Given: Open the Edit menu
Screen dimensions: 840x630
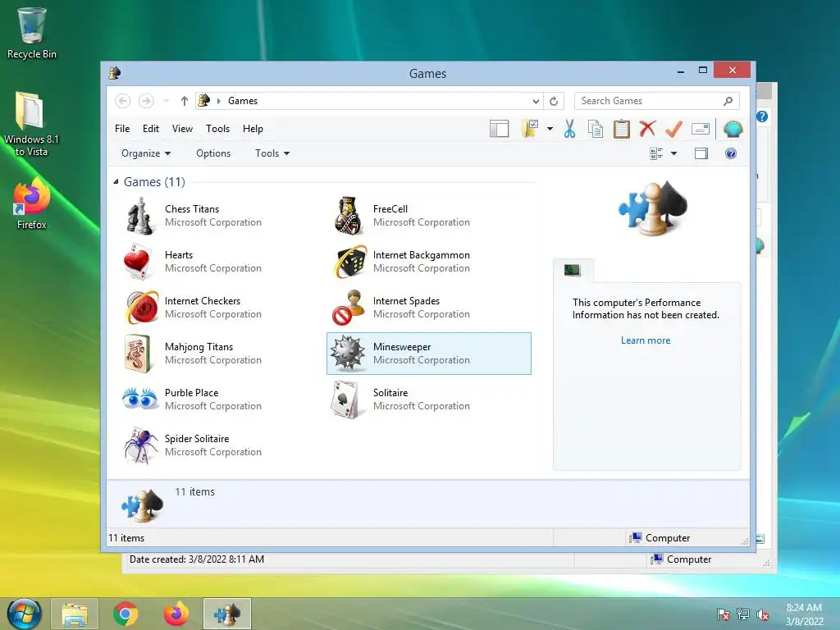Looking at the screenshot, I should pos(151,129).
